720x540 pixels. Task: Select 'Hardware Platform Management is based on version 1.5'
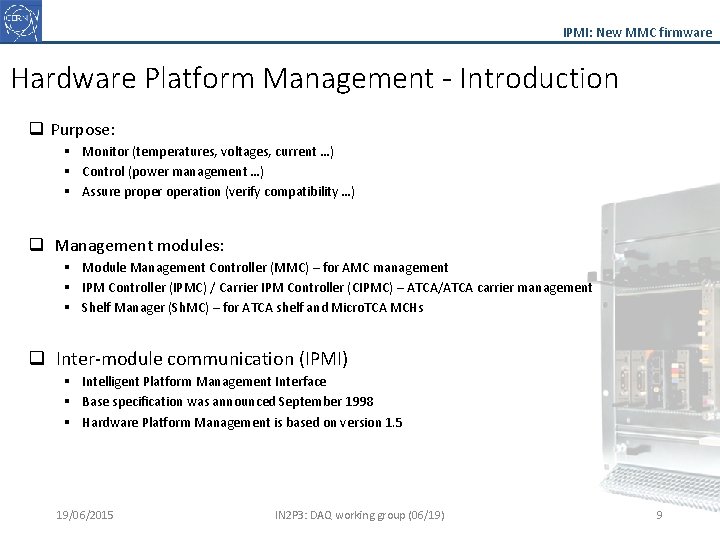coord(242,422)
